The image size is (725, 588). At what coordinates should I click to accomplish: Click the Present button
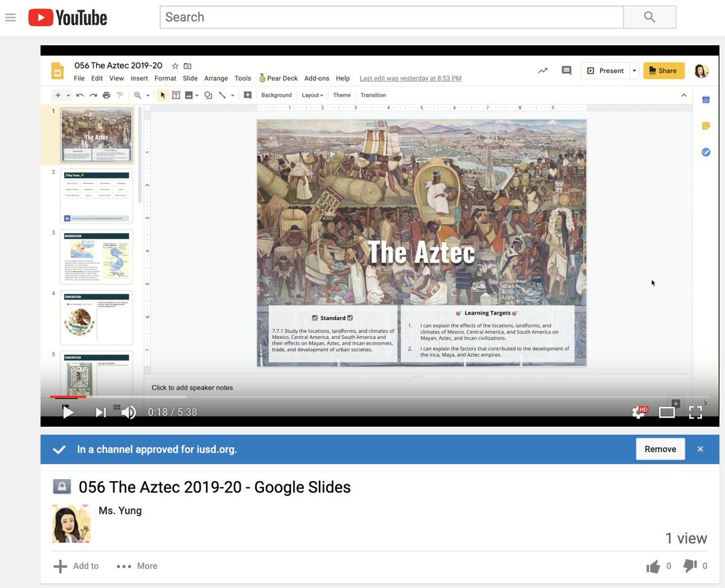coord(605,71)
